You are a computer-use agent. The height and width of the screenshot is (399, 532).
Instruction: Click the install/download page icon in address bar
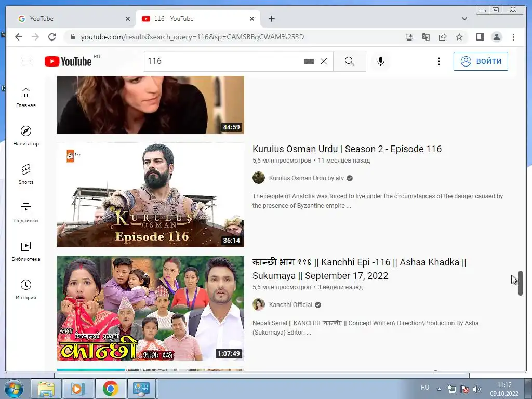point(409,37)
